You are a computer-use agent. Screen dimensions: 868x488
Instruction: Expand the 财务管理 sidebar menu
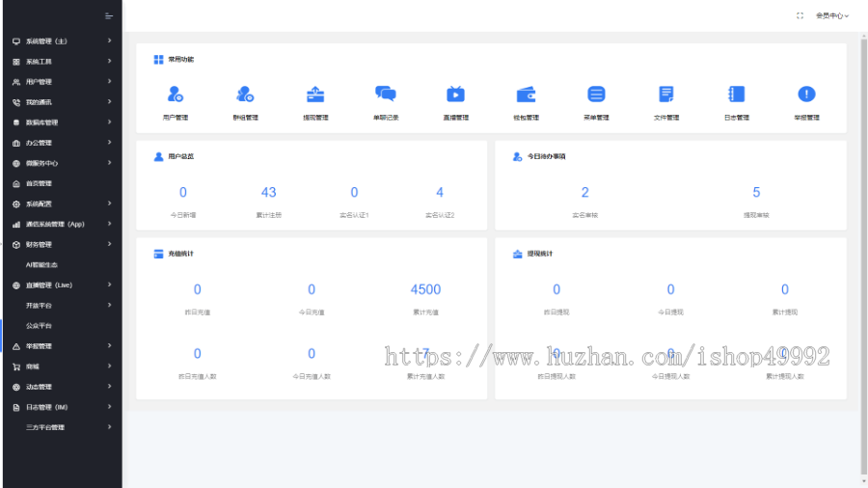(58, 245)
